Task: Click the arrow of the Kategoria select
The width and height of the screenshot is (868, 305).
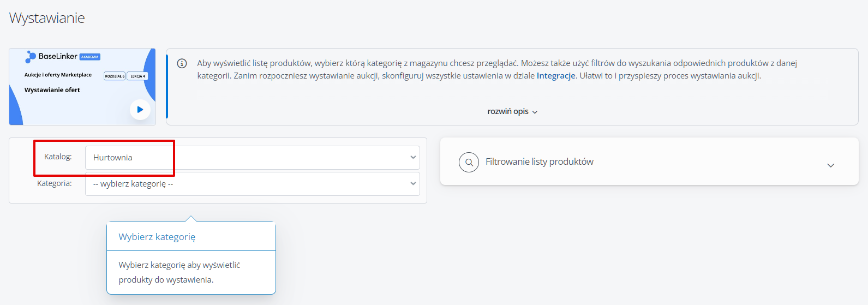Action: pyautogui.click(x=413, y=184)
